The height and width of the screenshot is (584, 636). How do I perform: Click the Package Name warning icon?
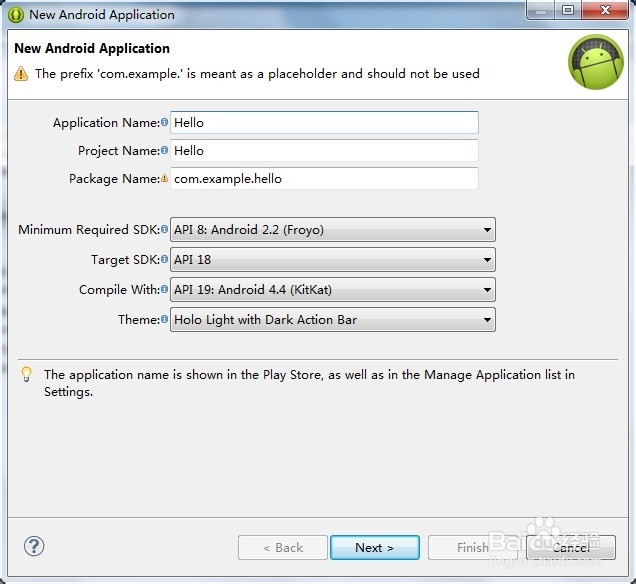pos(164,178)
